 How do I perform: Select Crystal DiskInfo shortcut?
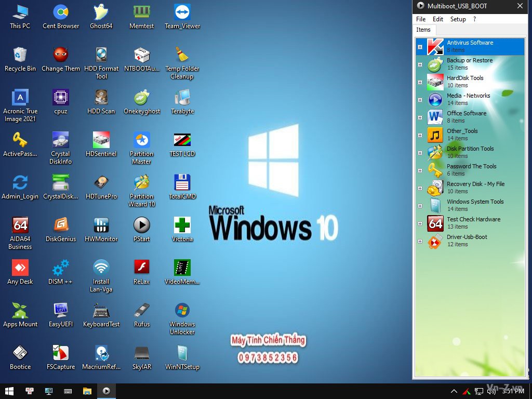[61, 148]
